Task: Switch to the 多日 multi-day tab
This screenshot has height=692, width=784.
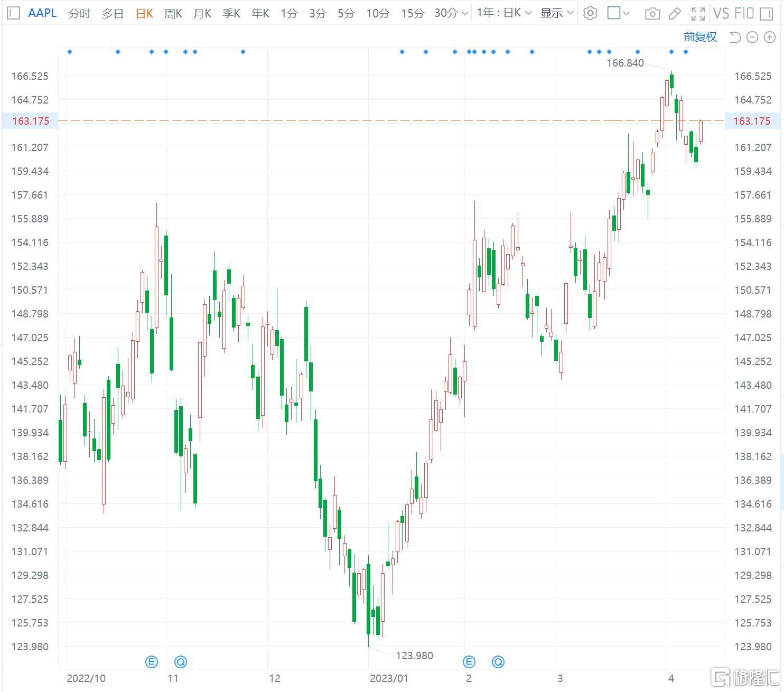Action: point(113,13)
